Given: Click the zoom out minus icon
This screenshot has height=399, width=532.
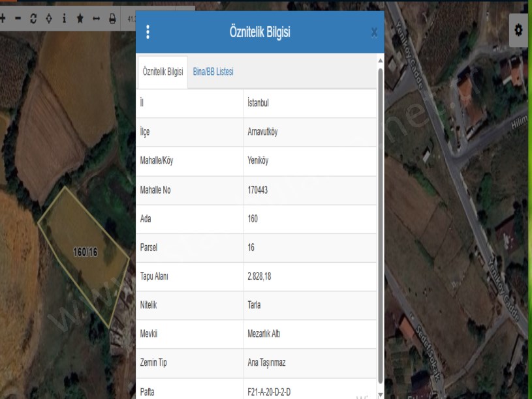Looking at the screenshot, I should coord(18,18).
